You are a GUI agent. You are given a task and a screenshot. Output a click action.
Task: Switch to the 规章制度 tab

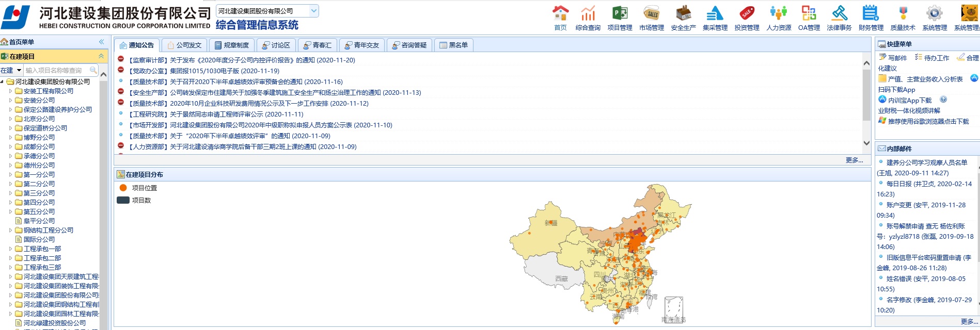pos(232,45)
